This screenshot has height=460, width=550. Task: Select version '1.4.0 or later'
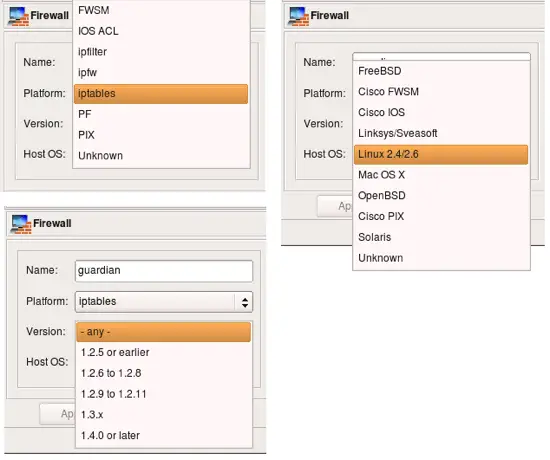(164, 436)
